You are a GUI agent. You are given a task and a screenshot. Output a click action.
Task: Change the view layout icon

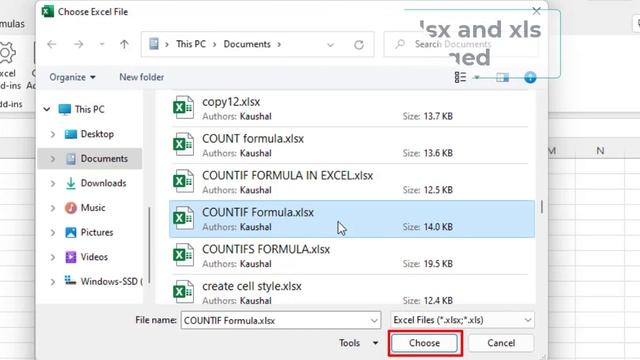click(x=460, y=77)
